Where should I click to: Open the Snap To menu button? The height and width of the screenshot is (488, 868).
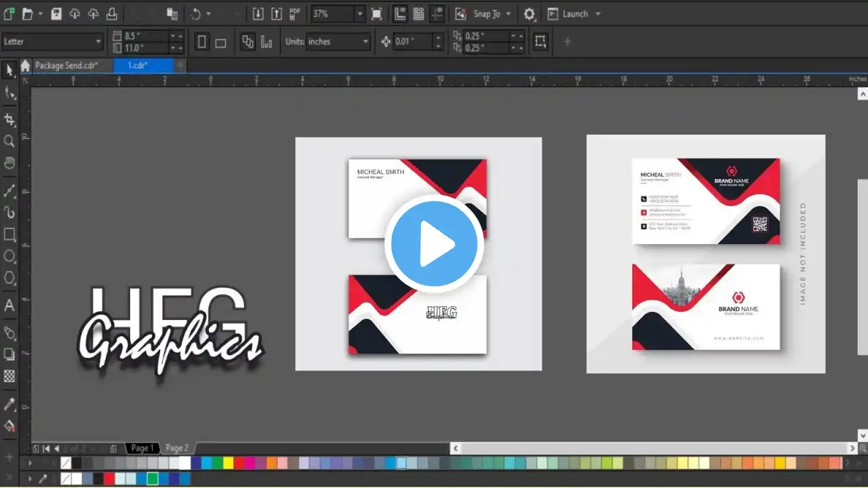tap(486, 14)
